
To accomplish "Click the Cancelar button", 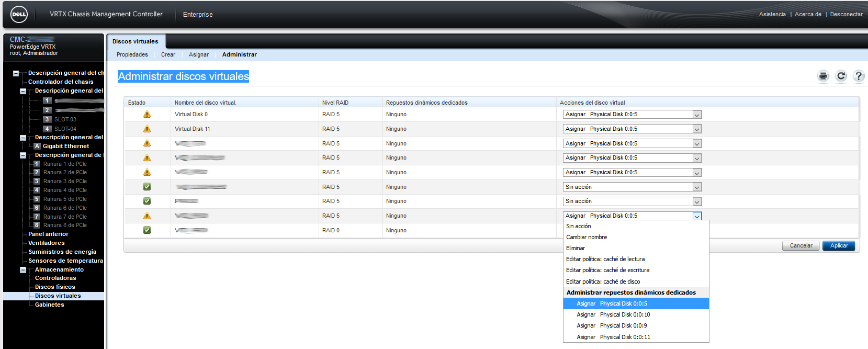I will point(801,245).
